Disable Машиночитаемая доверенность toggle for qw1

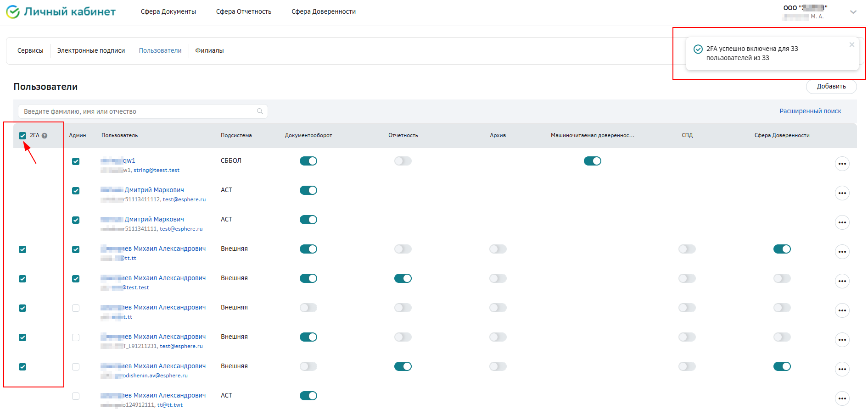pyautogui.click(x=593, y=161)
